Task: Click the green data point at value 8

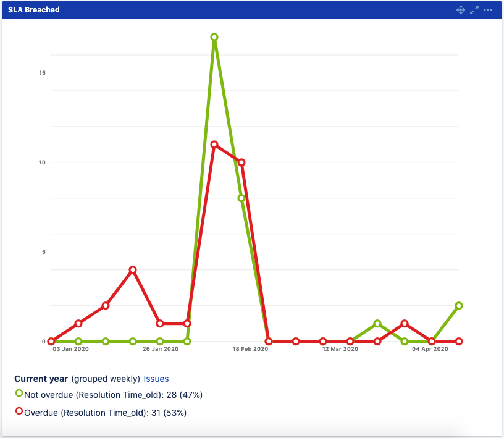Action: 241,198
